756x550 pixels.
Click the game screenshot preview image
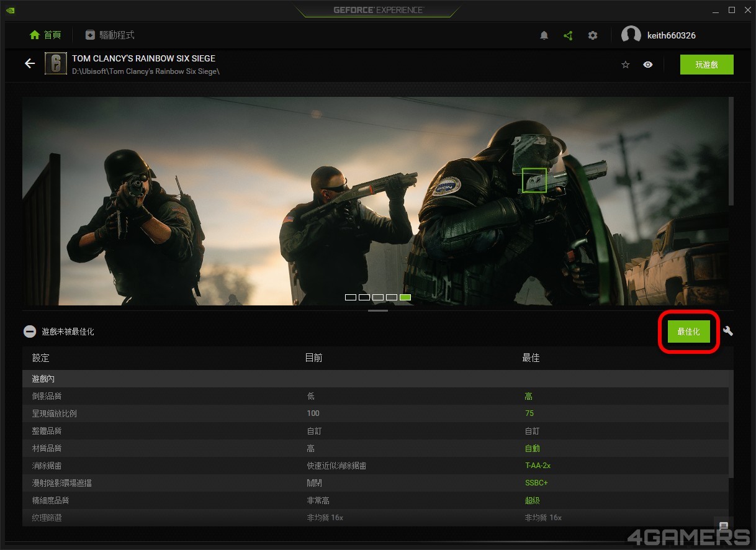(x=375, y=201)
